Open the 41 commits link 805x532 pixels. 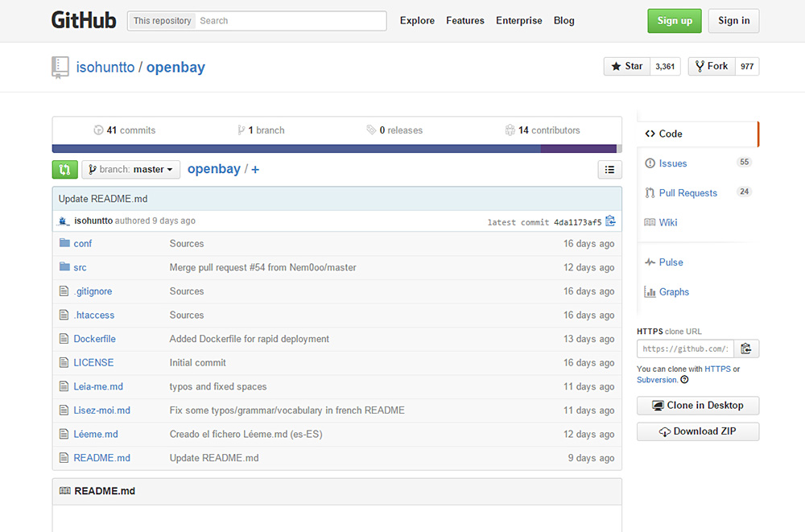(124, 130)
